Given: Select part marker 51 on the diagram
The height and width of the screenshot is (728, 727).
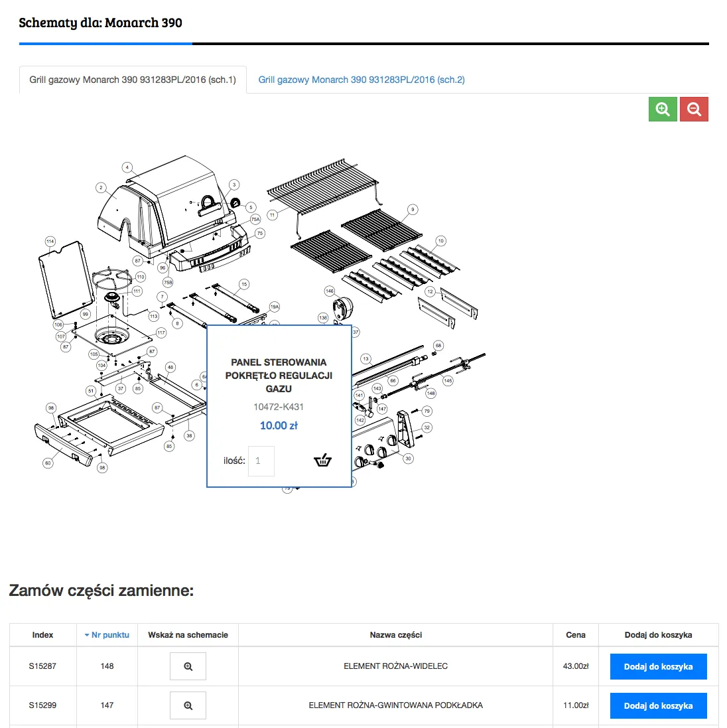Looking at the screenshot, I should [91, 391].
